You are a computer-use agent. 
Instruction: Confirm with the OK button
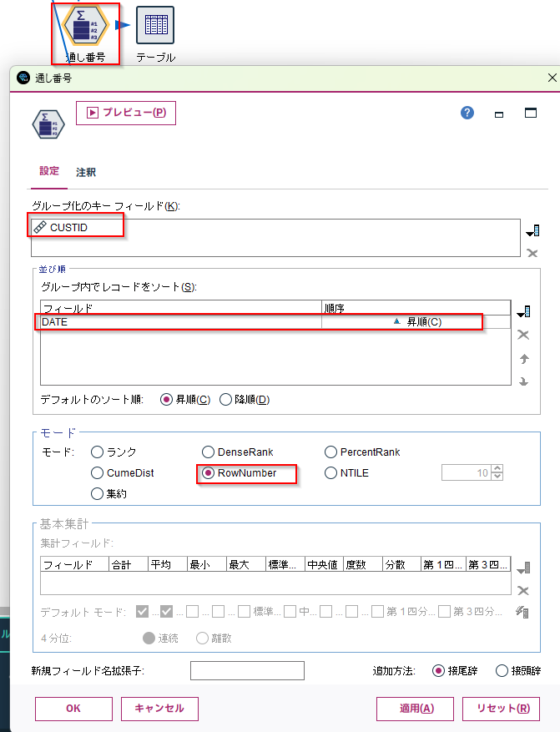[73, 708]
